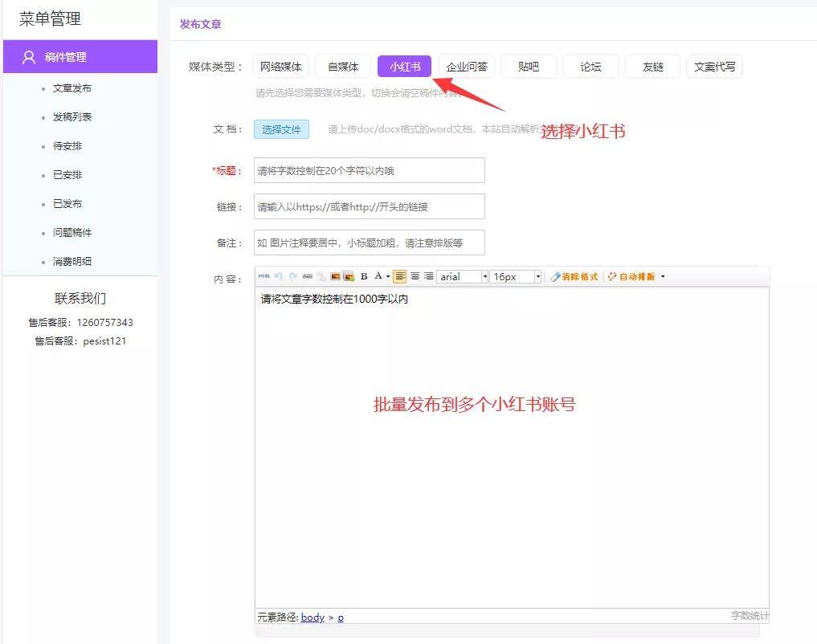Select the 网络媒体 media type

(281, 67)
